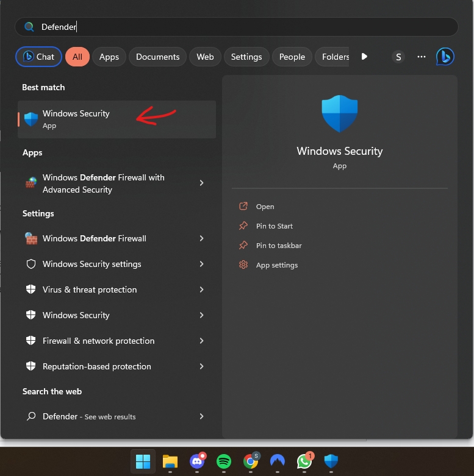Open Discord from the taskbar

(x=197, y=461)
